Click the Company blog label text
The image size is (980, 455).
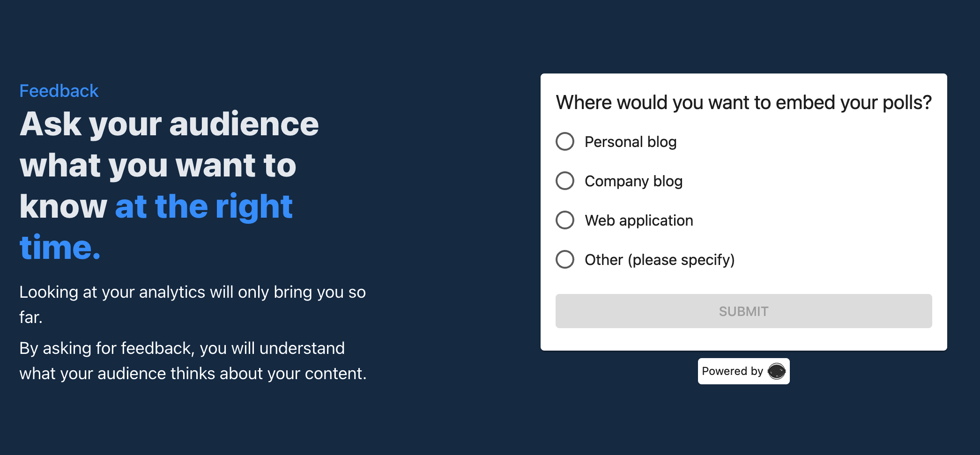[x=633, y=181]
